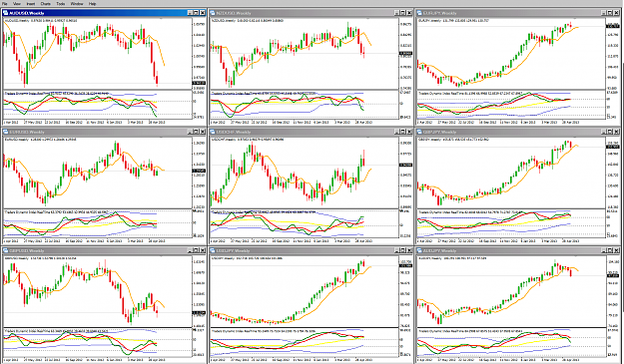Open the Window menu
Viewport: 624px width, 364px height.
pos(77,4)
